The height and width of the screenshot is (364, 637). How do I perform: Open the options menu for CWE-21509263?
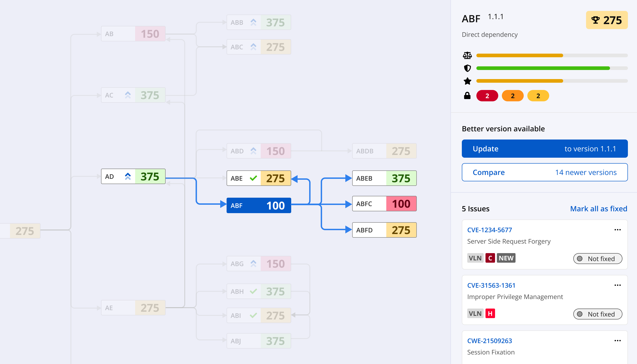(618, 341)
